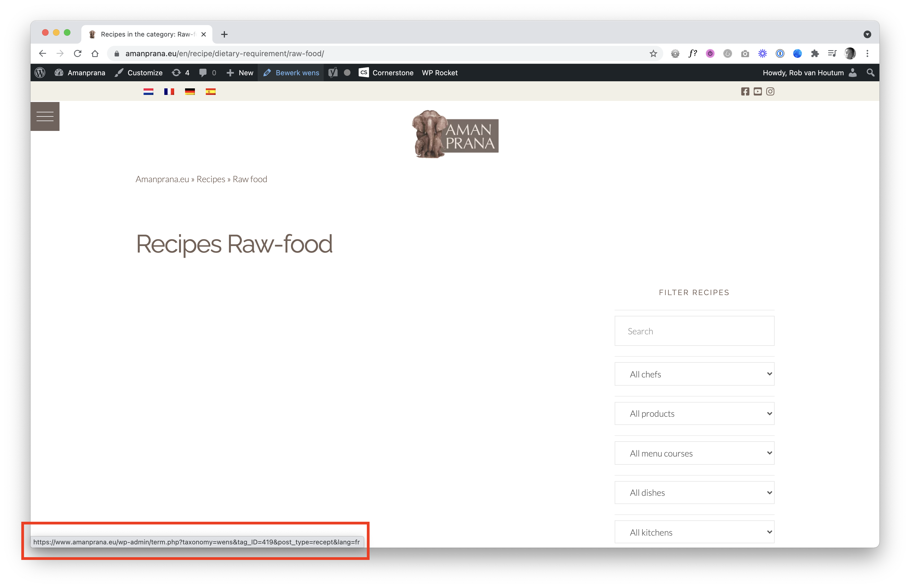Open the 1Password extension icon

[780, 53]
